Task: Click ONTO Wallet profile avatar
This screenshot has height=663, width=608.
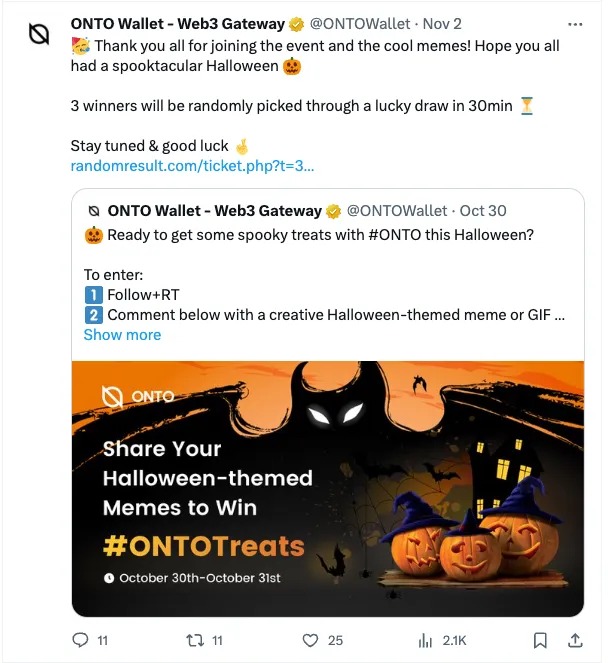Action: click(x=39, y=35)
